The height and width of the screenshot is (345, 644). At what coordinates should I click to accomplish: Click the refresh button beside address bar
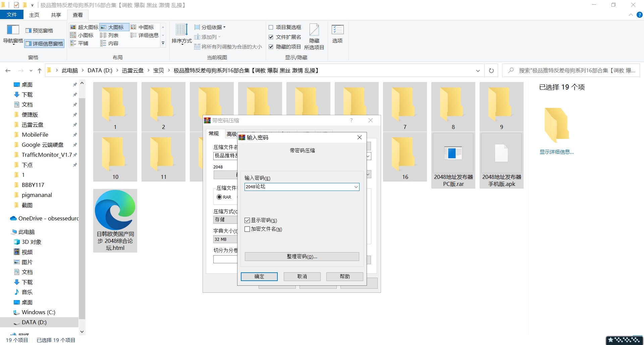point(491,71)
